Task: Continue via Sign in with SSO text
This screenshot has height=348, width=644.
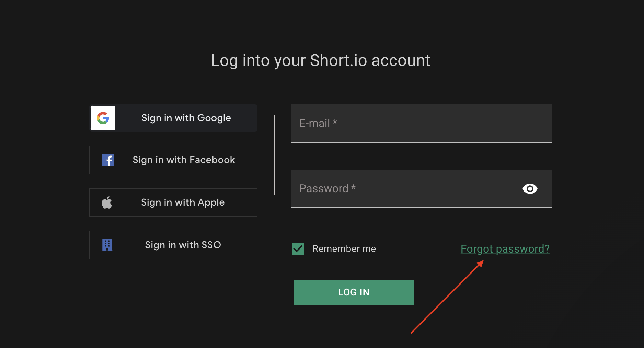Action: 183,245
